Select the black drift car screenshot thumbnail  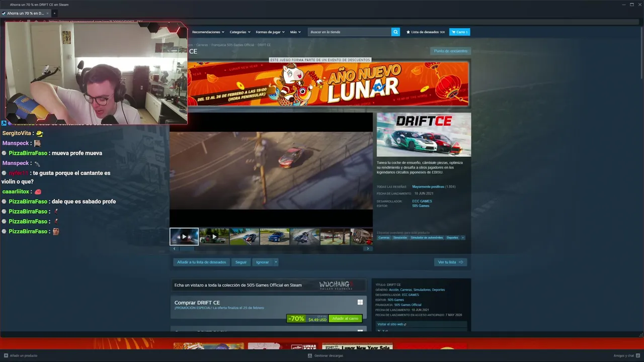(305, 236)
